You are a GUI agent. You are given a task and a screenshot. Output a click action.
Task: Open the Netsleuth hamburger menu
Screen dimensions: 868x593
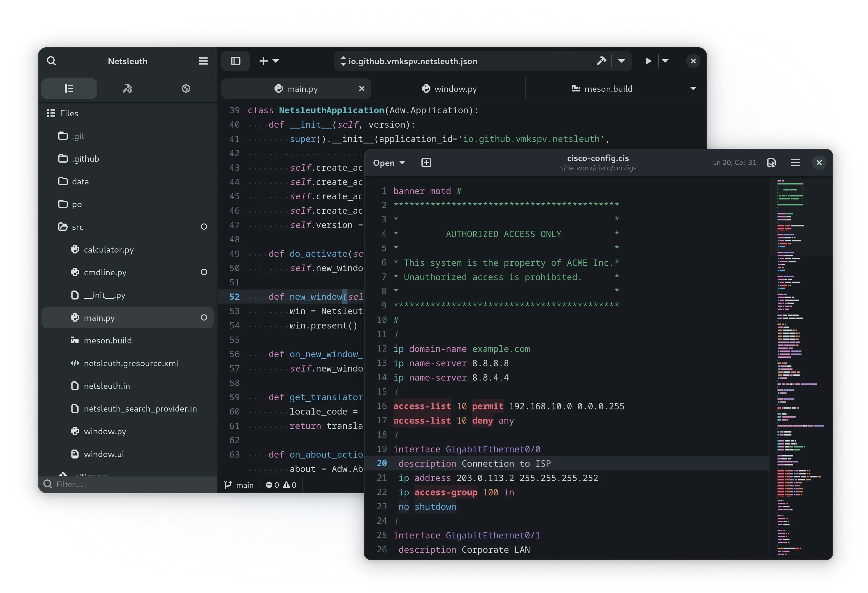click(x=203, y=61)
